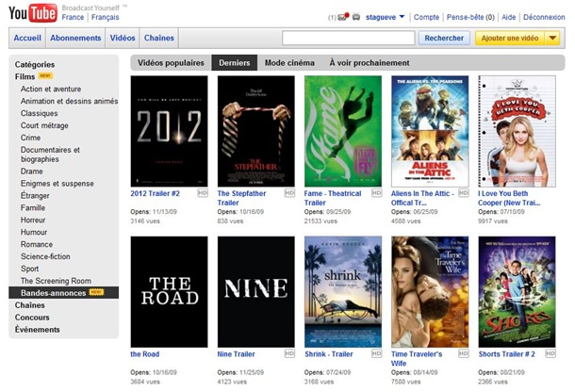Click the TV icon next to stagueve
The width and height of the screenshot is (575, 392).
coord(356,17)
